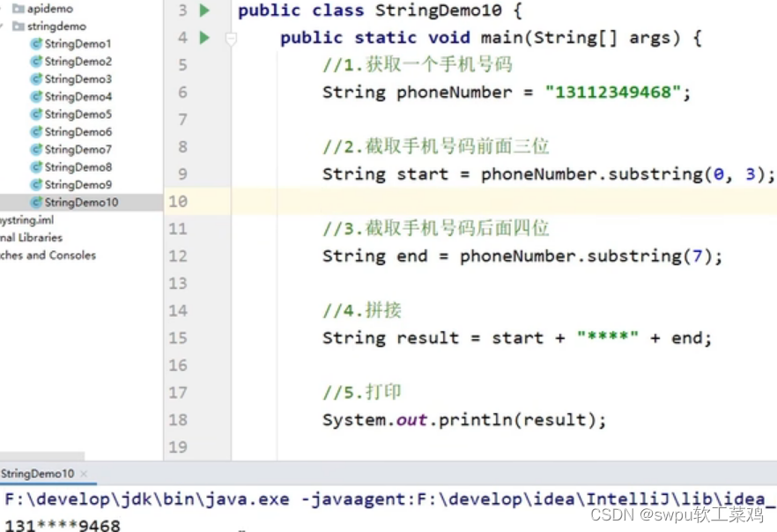This screenshot has width=777, height=532.
Task: Open StringDemo2 in project tree
Action: pos(78,62)
